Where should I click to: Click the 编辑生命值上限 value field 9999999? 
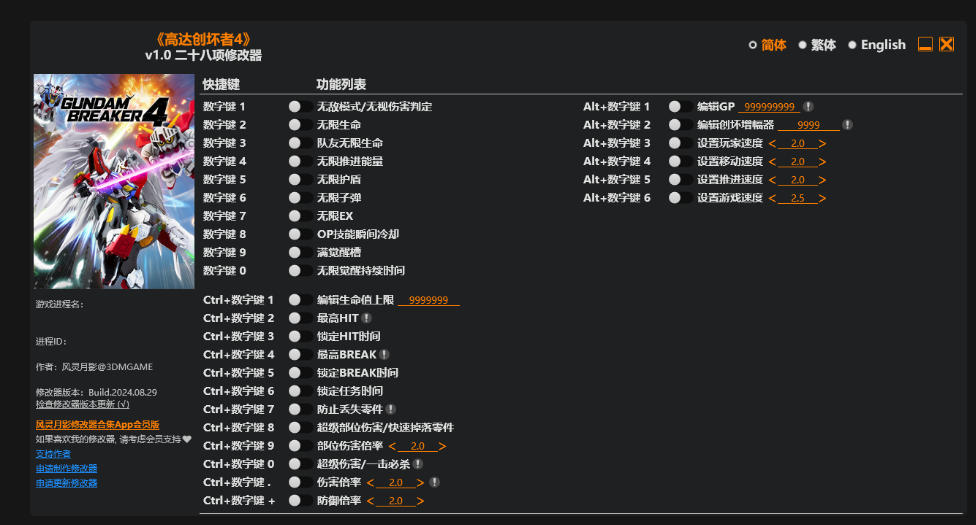click(x=428, y=300)
